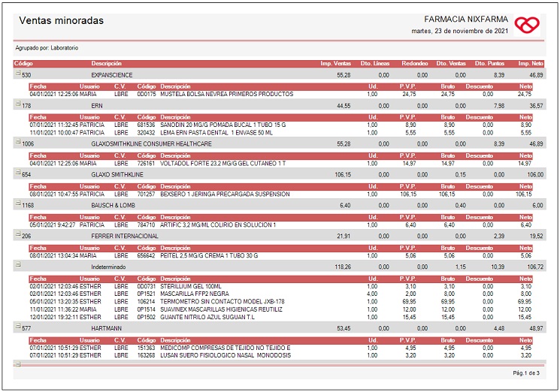Click the Código column header

[23, 64]
